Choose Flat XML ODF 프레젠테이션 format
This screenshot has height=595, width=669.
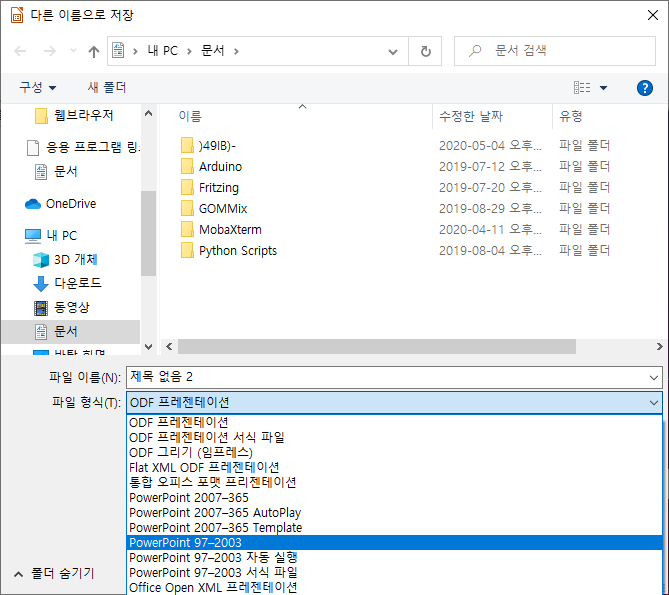point(394,467)
